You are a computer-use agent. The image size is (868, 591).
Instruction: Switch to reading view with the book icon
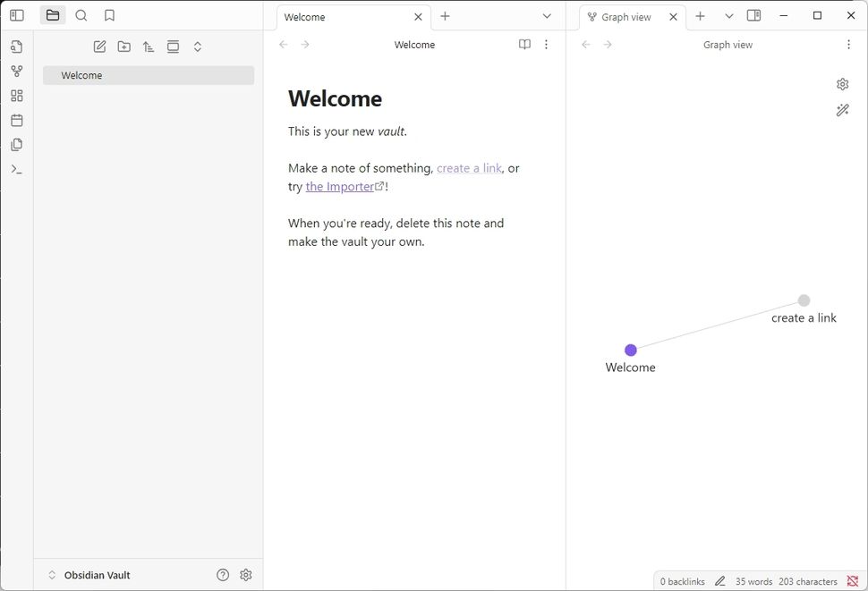524,44
